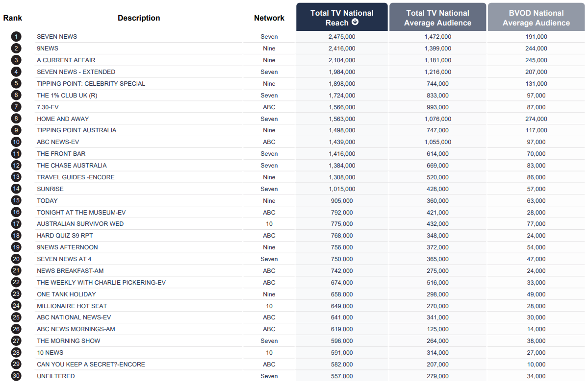Viewport: 588px width, 389px height.
Task: Click AUSTRALIAN SURVIVOR WED description
Action: click(80, 224)
